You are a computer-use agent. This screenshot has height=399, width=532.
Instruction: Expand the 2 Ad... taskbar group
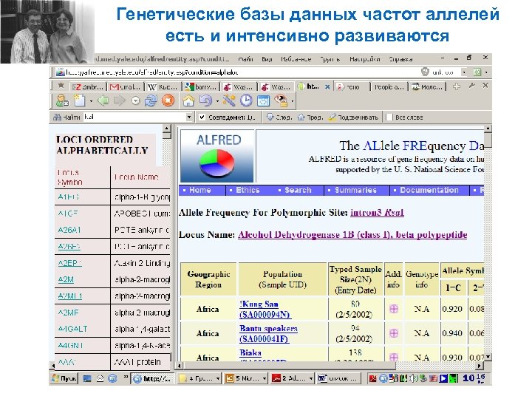pos(310,378)
